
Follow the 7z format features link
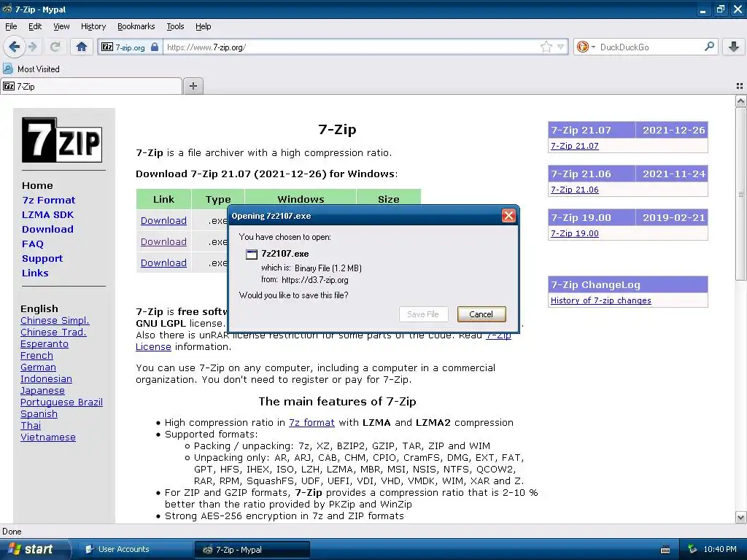[x=311, y=422]
